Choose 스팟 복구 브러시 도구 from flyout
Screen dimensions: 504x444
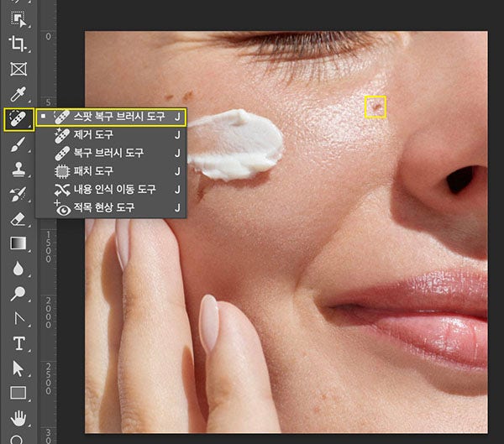(x=111, y=117)
